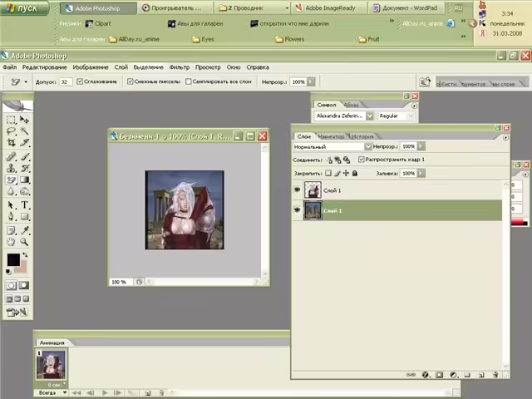
Task: Hide the top Слой 1 layer
Action: [298, 190]
